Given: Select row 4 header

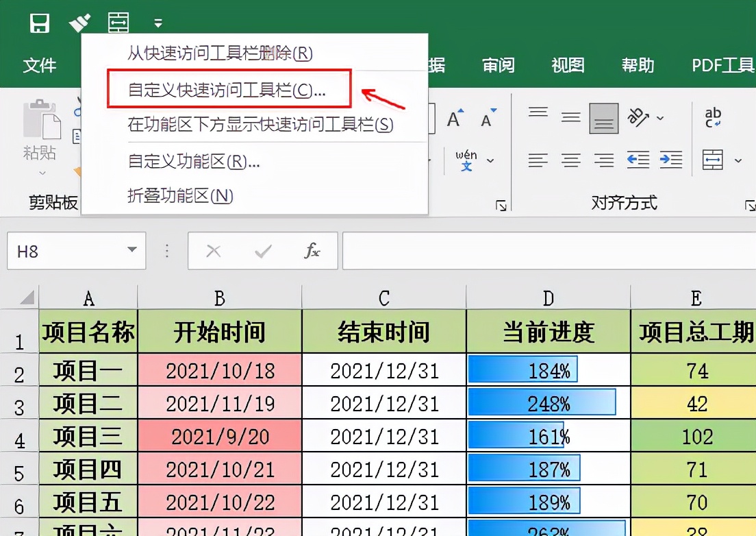Looking at the screenshot, I should tap(19, 436).
